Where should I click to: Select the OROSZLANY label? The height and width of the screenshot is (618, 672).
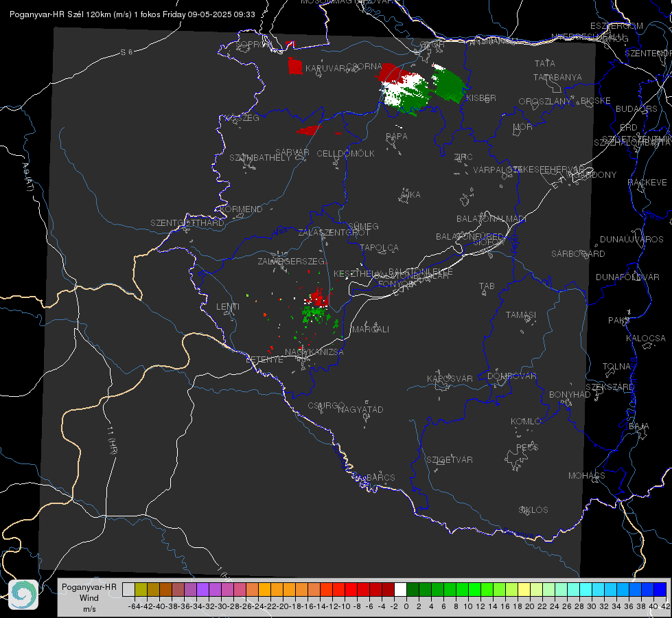click(545, 102)
